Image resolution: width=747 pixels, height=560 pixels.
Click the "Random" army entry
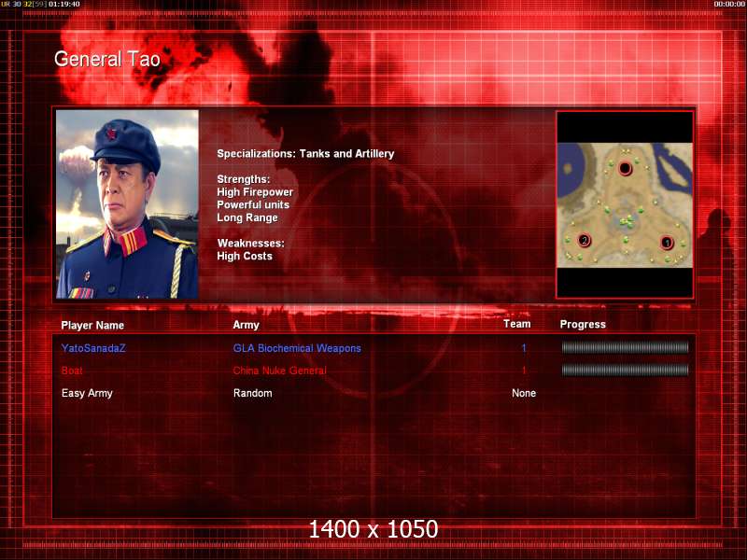click(x=252, y=393)
